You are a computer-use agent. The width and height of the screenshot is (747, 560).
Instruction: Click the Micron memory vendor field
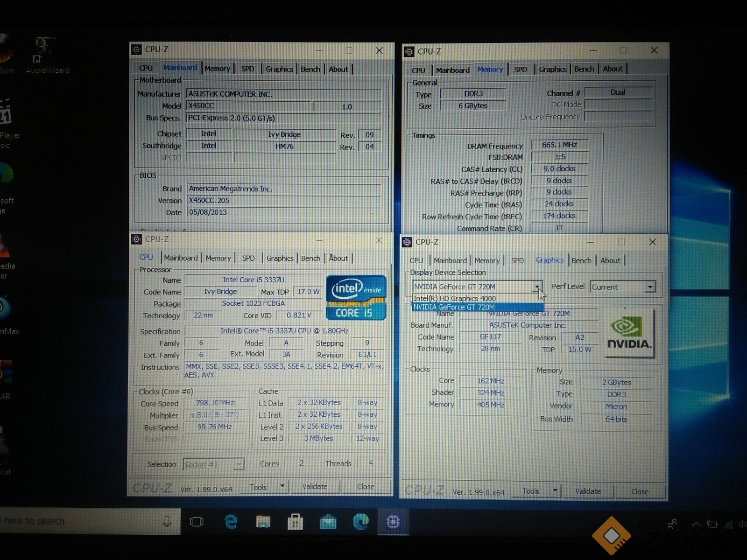coord(616,407)
